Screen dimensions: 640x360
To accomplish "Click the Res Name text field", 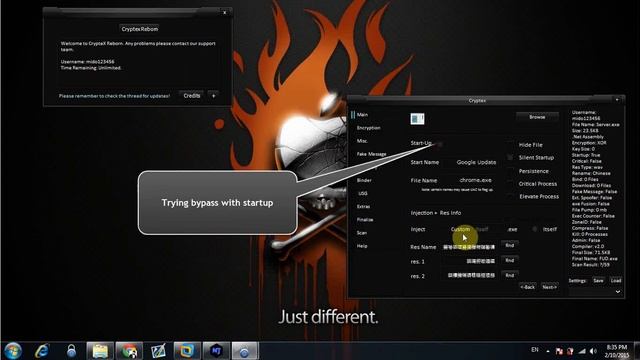I will coord(469,247).
